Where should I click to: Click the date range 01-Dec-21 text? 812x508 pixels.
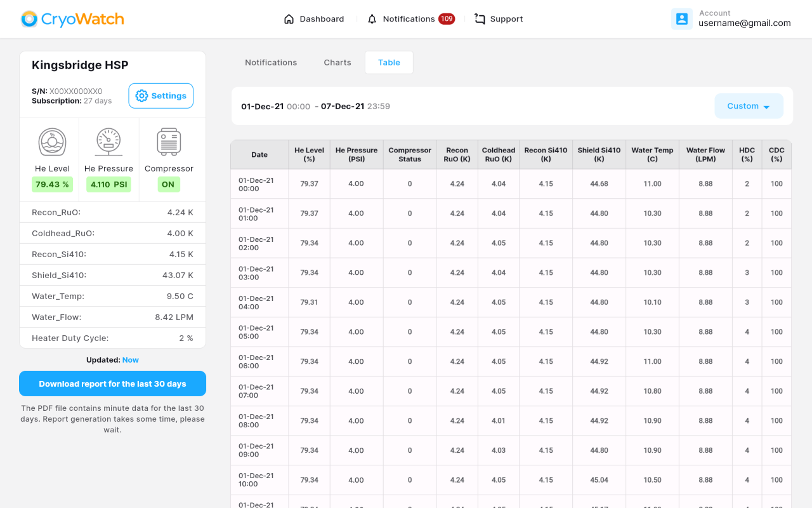[263, 106]
